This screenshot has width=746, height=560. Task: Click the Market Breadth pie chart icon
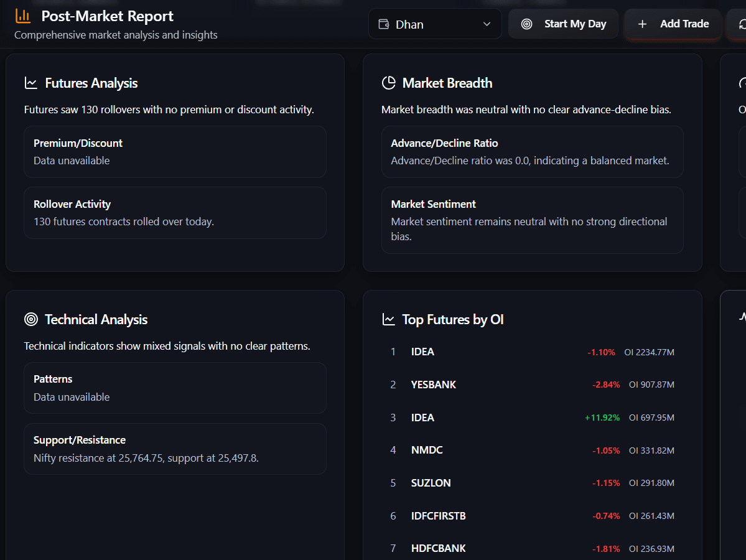pyautogui.click(x=389, y=83)
